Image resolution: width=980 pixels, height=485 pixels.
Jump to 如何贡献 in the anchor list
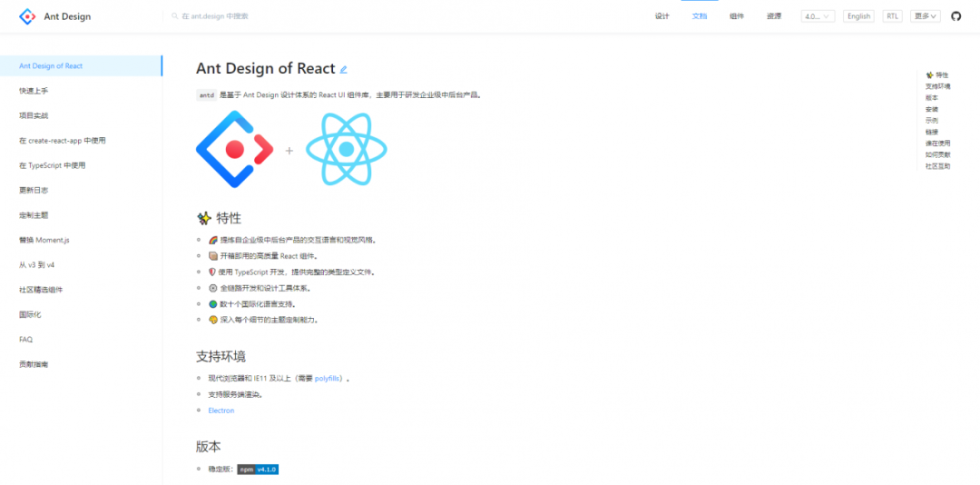coord(938,154)
